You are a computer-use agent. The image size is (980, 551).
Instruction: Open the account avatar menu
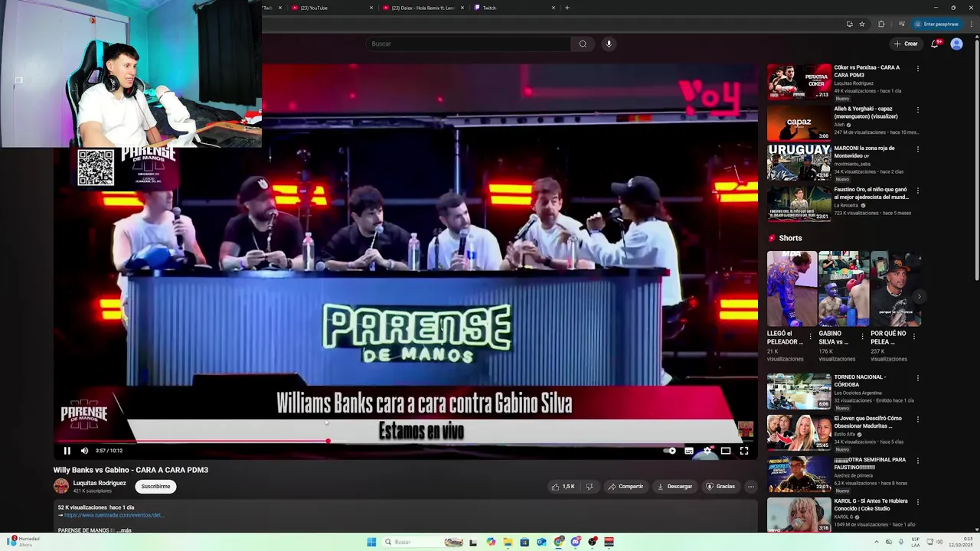tap(956, 44)
